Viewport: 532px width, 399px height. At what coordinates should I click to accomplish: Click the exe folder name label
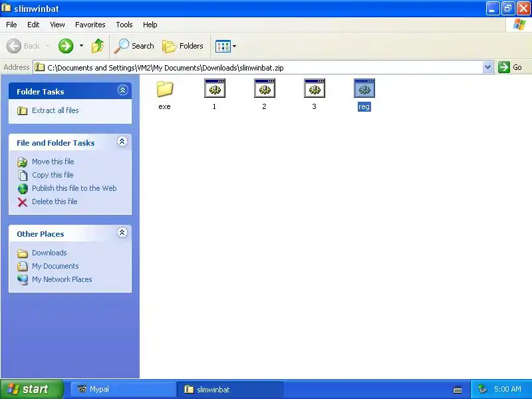(x=164, y=106)
